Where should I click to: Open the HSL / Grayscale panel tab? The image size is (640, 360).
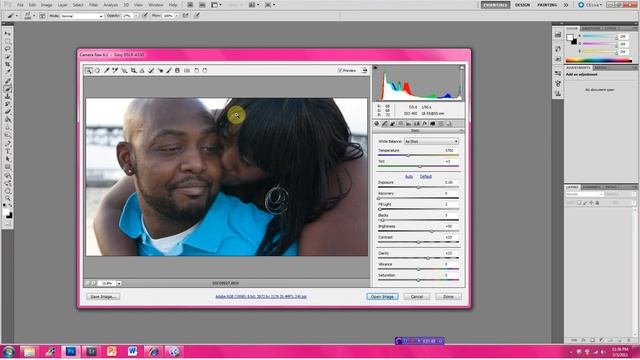pyautogui.click(x=401, y=123)
